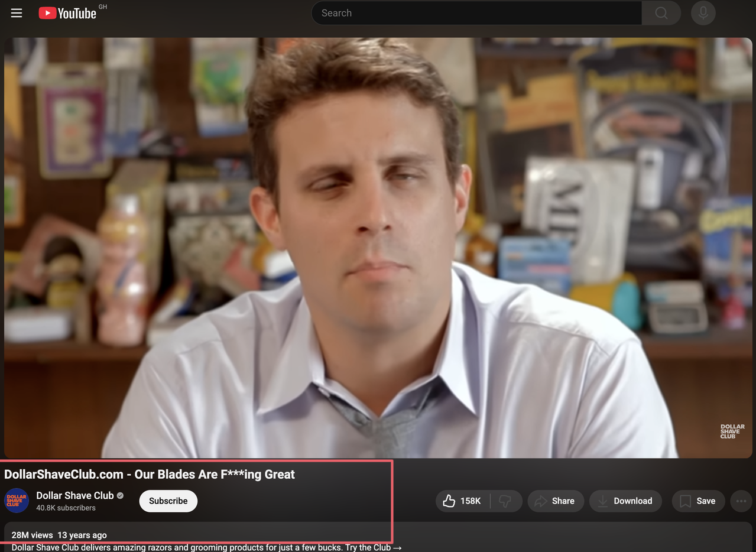Image resolution: width=756 pixels, height=552 pixels.
Task: Click the video player frame
Action: click(x=378, y=248)
